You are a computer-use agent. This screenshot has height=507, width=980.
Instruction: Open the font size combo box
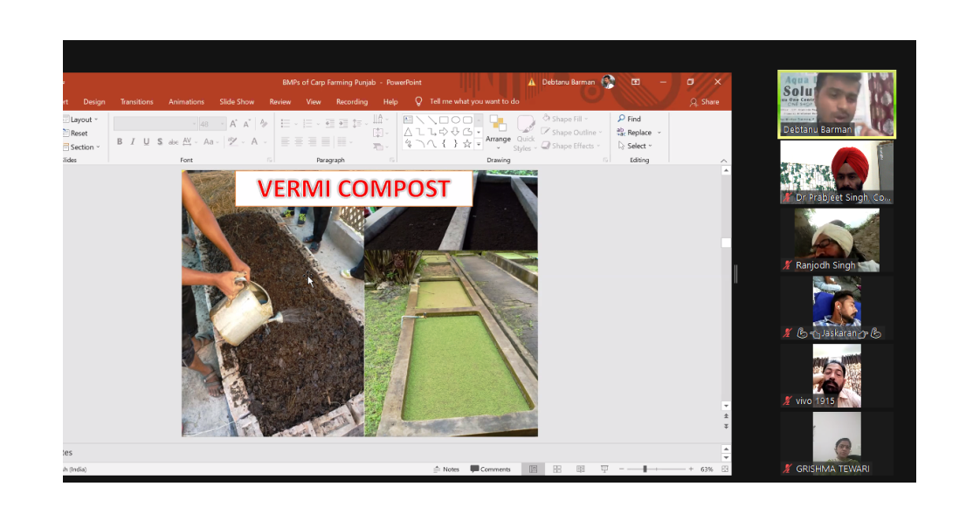point(212,124)
